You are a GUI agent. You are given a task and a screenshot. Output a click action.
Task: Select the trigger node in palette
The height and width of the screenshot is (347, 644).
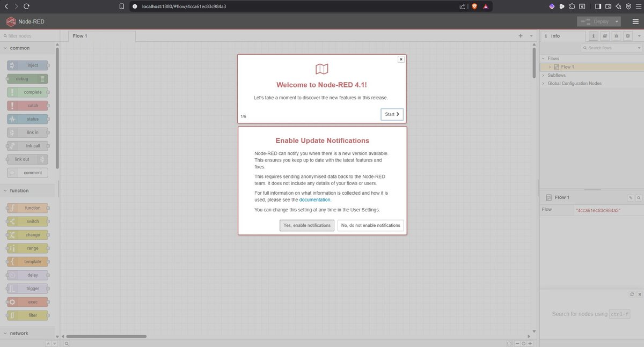coord(27,289)
